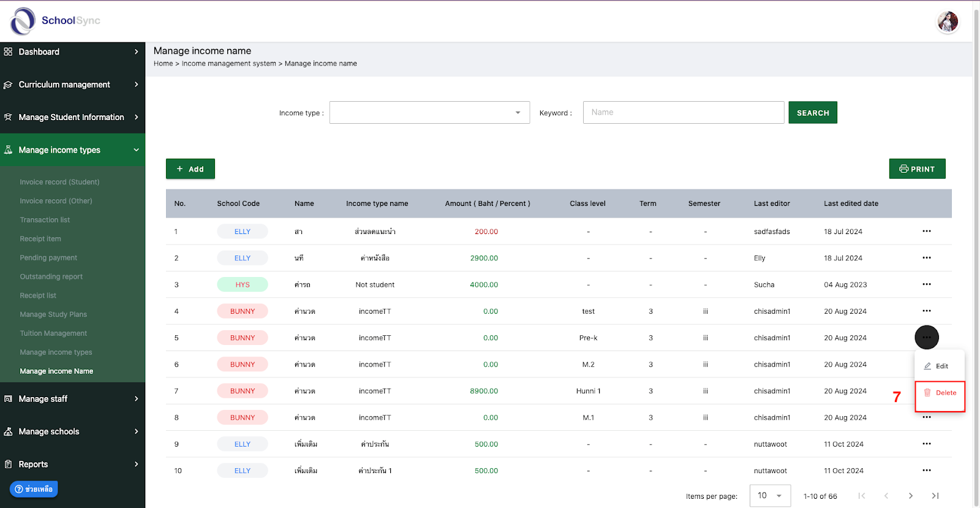Click the highlighted row 5 three-dot menu
Image resolution: width=980 pixels, height=508 pixels.
pyautogui.click(x=927, y=337)
